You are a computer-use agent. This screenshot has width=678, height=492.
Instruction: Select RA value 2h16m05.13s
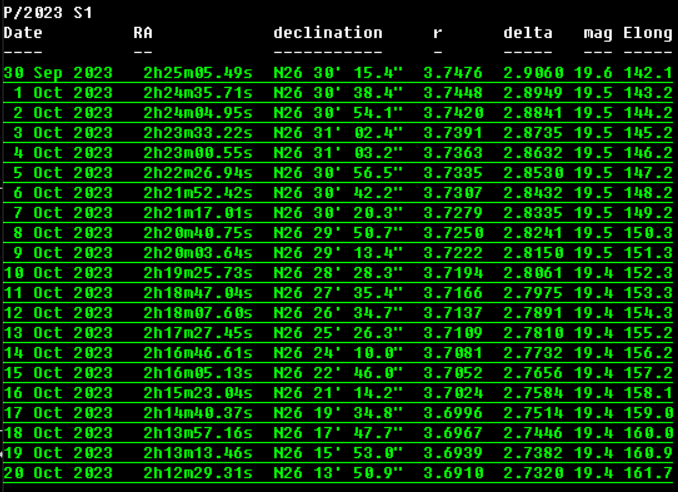[x=193, y=372]
